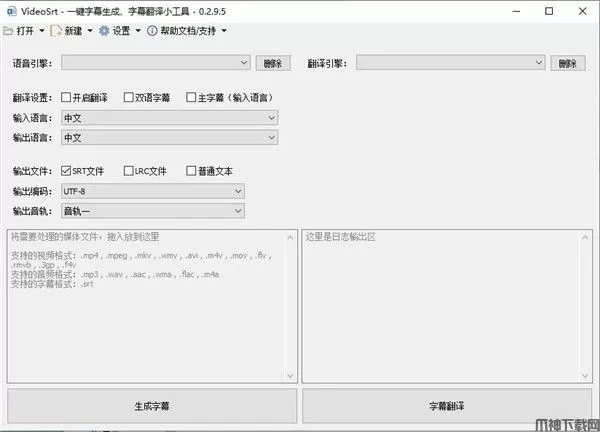Expand the arrow next to 打开
This screenshot has width=600, height=432.
42,31
